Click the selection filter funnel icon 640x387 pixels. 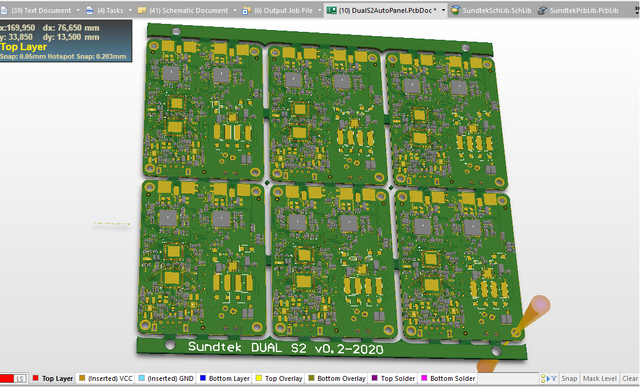(554, 378)
